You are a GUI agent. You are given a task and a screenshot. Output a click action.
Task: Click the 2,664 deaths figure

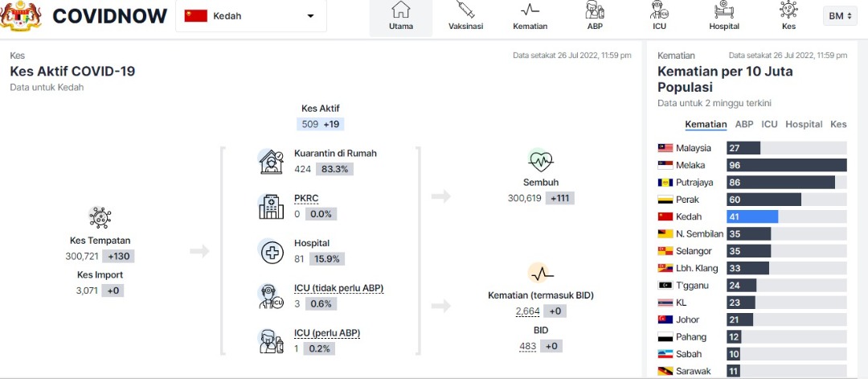(527, 311)
